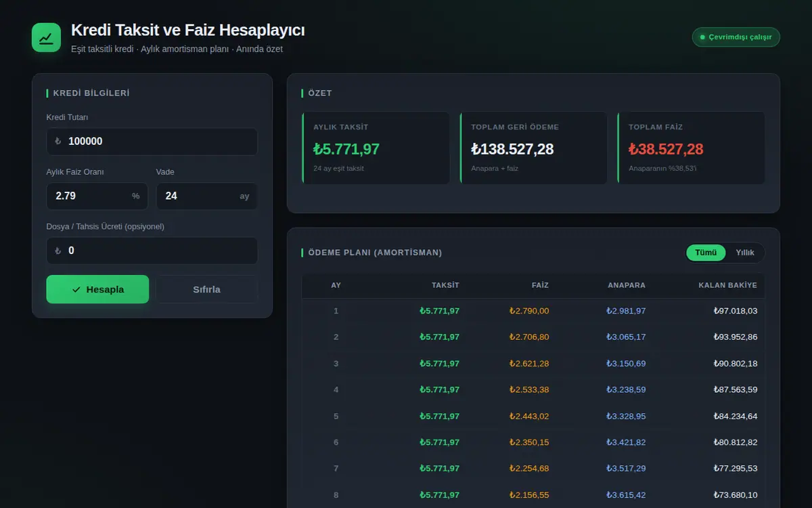Click the Sıfırla reset button
This screenshot has height=508, width=812.
pyautogui.click(x=206, y=289)
